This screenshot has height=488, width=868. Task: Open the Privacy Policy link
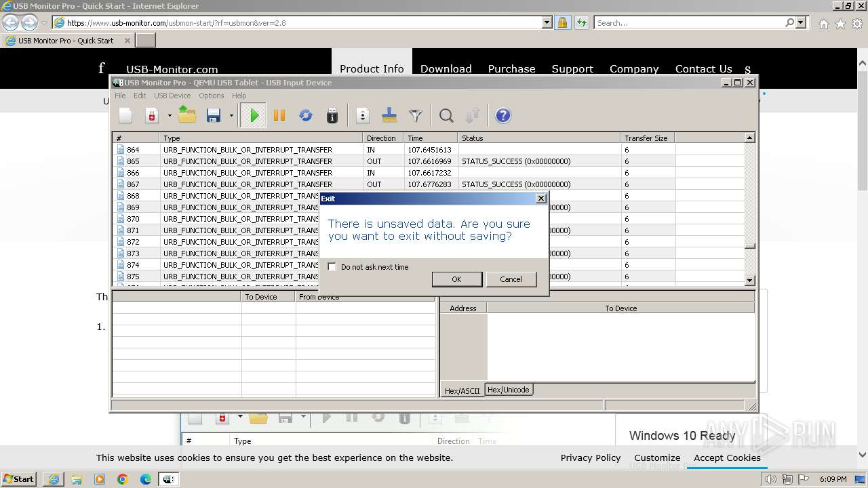click(591, 458)
